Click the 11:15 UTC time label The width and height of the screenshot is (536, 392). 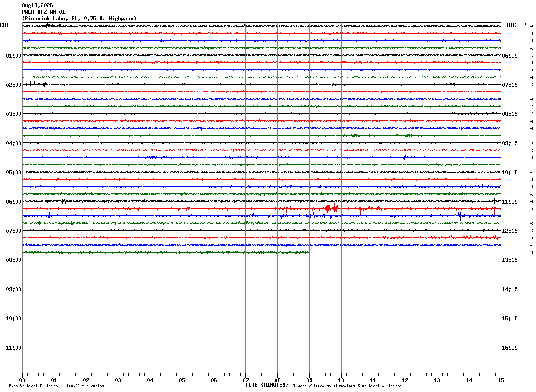pos(509,202)
